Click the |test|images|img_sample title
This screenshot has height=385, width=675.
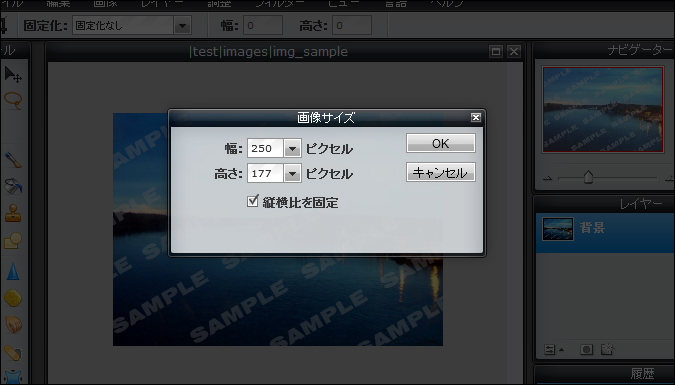pos(268,52)
